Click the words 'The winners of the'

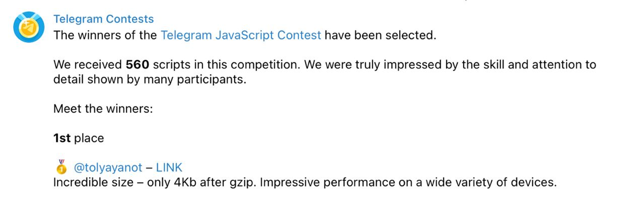pyautogui.click(x=105, y=35)
